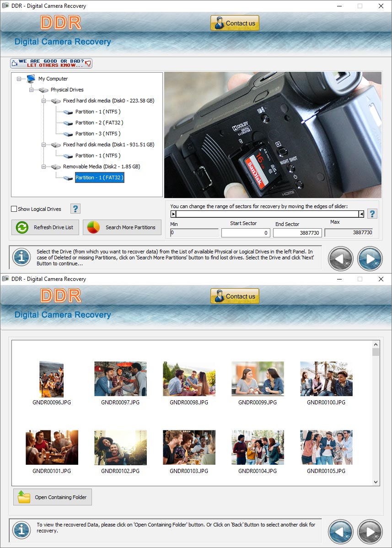Click the Next arrow icon in the top window
Screen dimensions: 392x548
coord(370,258)
